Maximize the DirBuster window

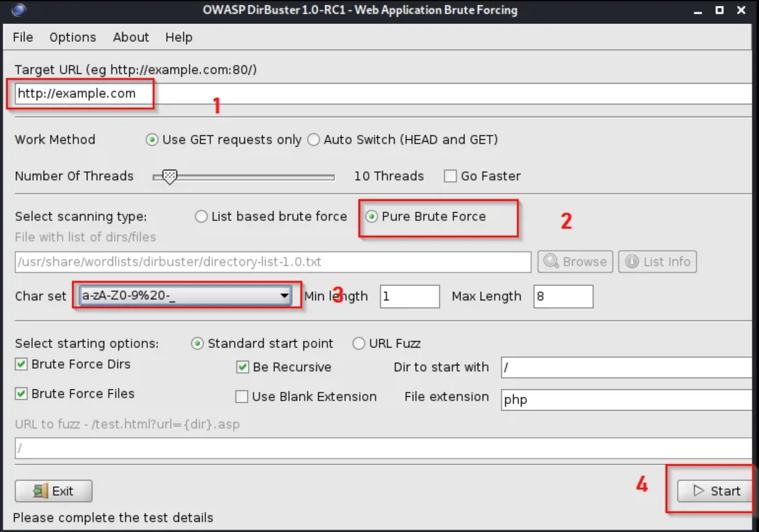719,10
